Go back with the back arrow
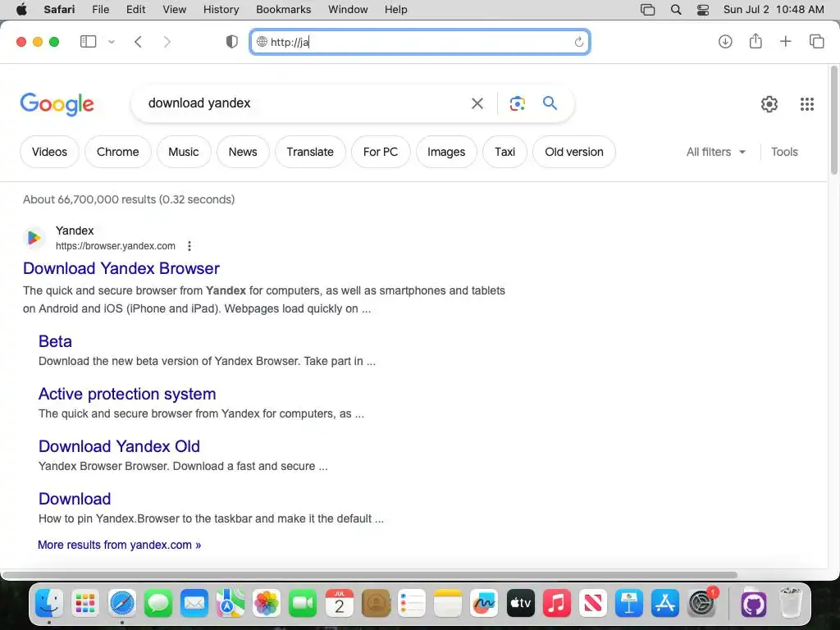The width and height of the screenshot is (840, 630). click(138, 42)
